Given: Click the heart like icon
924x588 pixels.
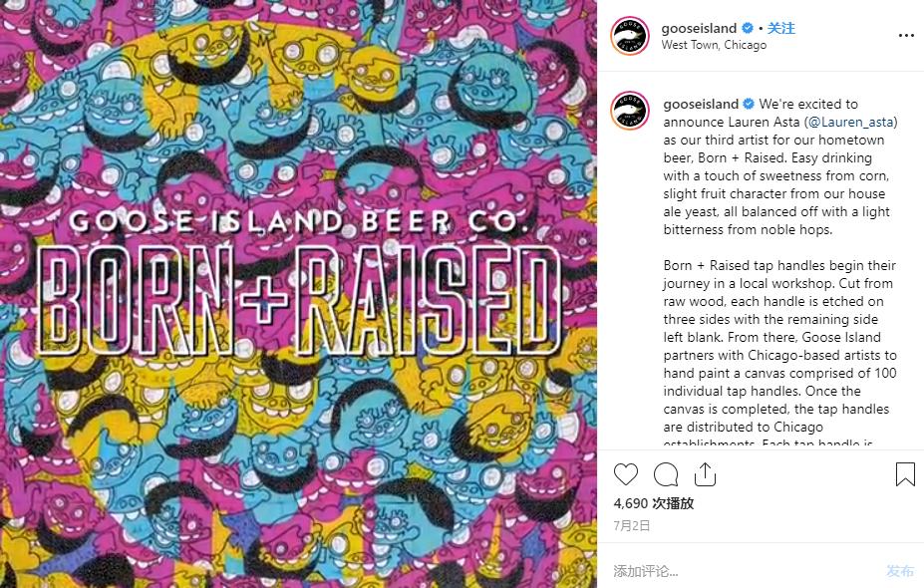Looking at the screenshot, I should (x=626, y=474).
